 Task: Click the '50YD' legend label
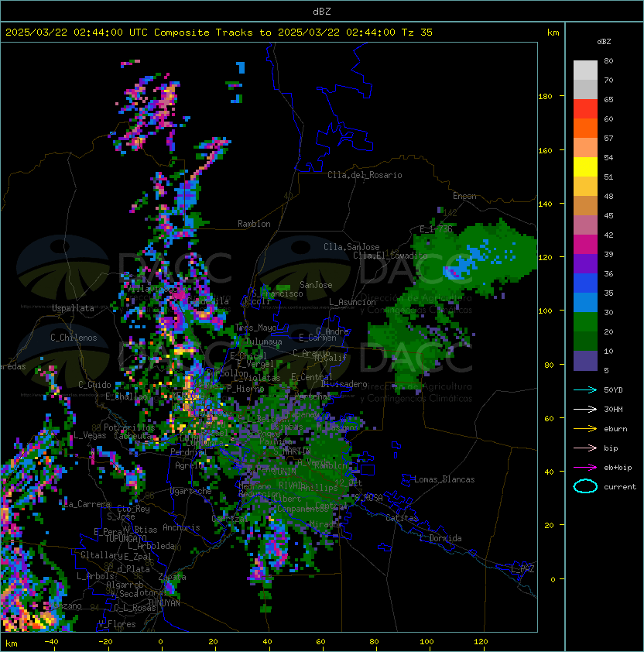[613, 390]
